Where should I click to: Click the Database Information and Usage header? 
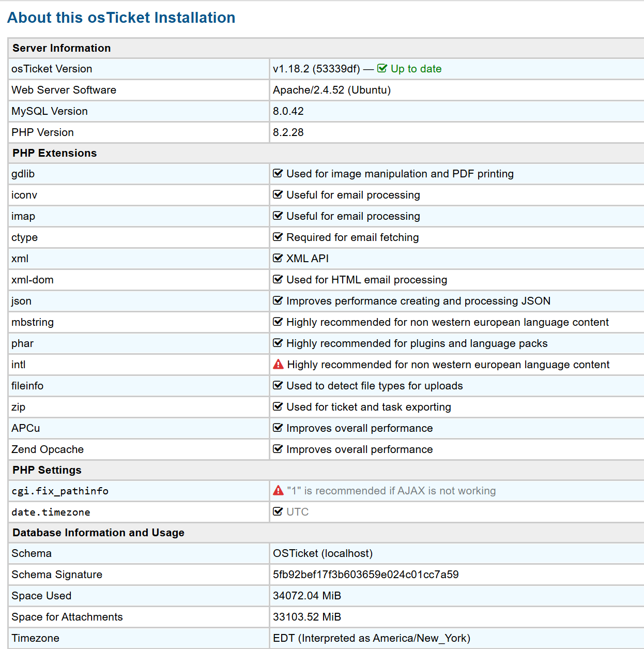coord(98,533)
